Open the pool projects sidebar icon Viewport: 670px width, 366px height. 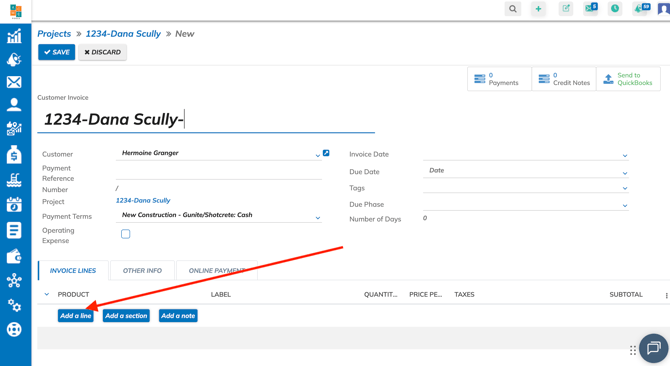point(14,180)
